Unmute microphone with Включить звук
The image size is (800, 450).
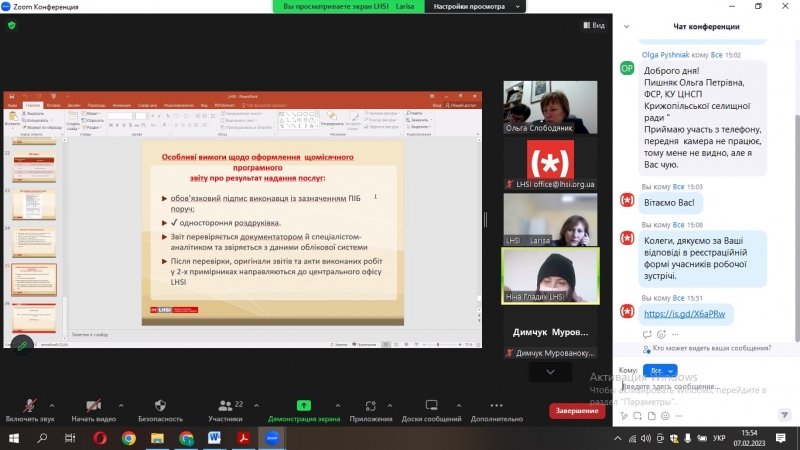(29, 409)
